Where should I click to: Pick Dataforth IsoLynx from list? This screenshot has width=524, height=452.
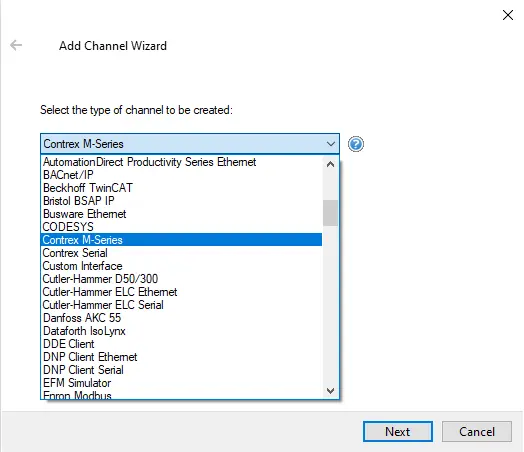(x=181, y=331)
